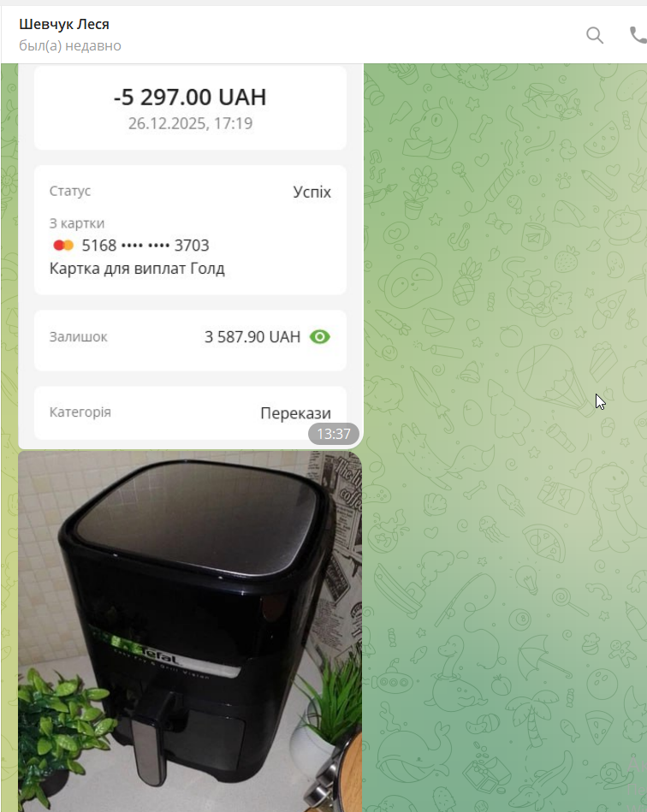647x812 pixels.
Task: Click the 'Картка для виплат Голд' label
Action: coord(137,269)
